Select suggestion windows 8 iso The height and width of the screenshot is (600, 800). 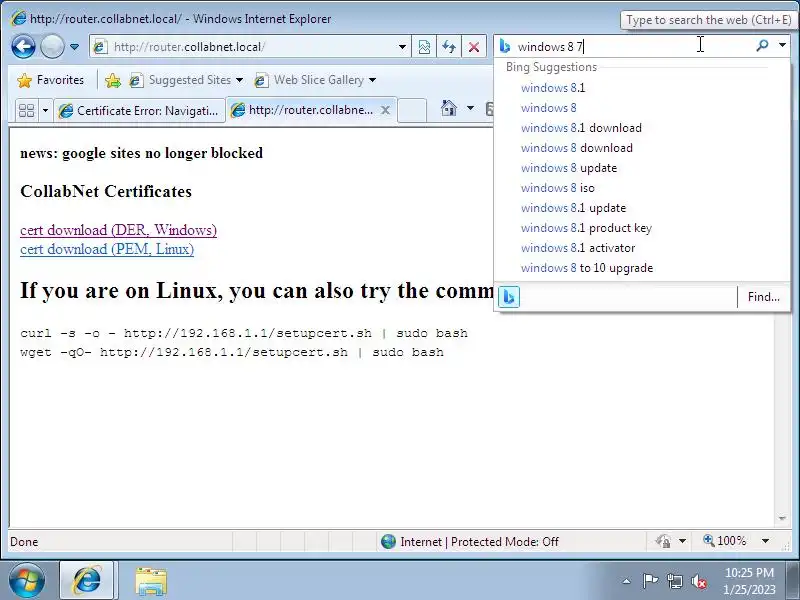[x=558, y=188]
